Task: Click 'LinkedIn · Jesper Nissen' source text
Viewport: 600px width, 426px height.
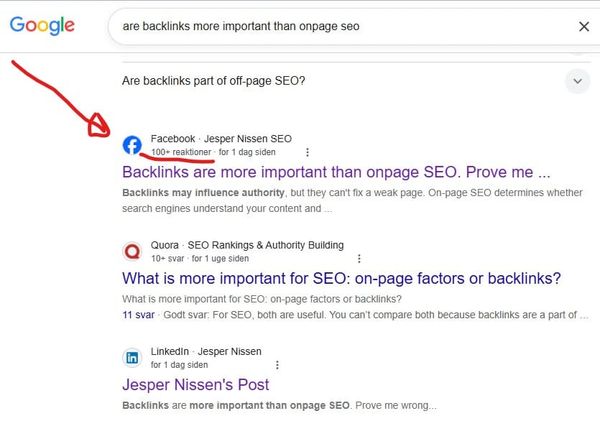Action: pos(206,351)
